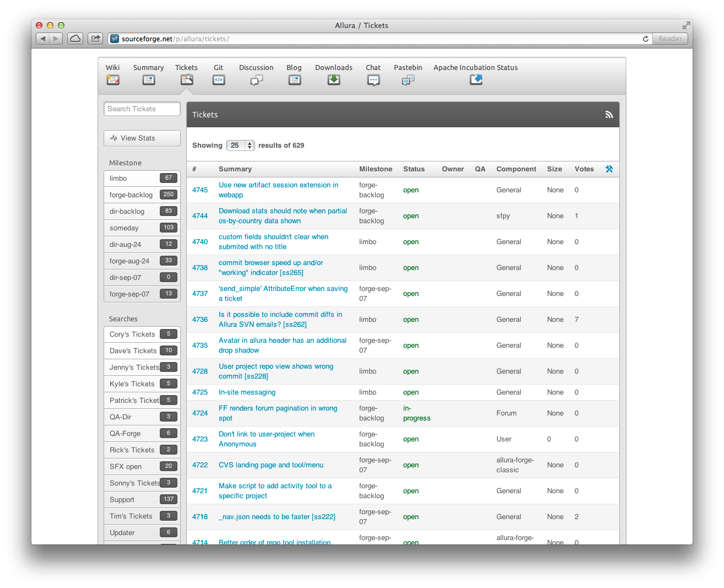Click the 'in-progress' status of ticket 4724
The image size is (724, 588).
pos(417,413)
